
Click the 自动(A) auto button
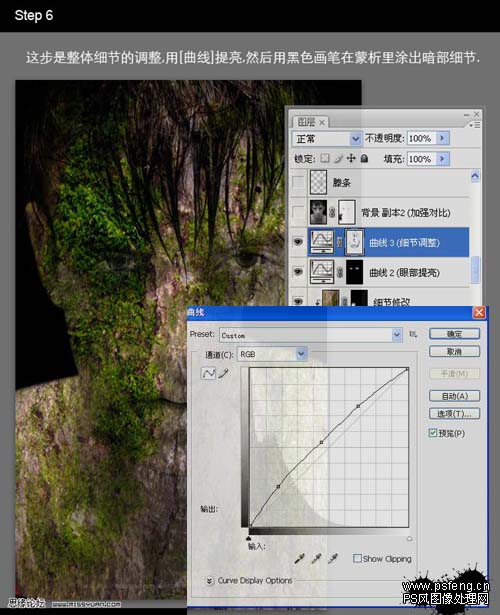[455, 396]
